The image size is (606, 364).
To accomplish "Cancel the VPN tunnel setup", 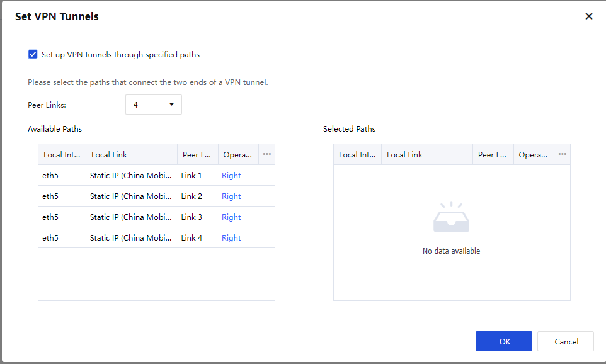I will (566, 341).
